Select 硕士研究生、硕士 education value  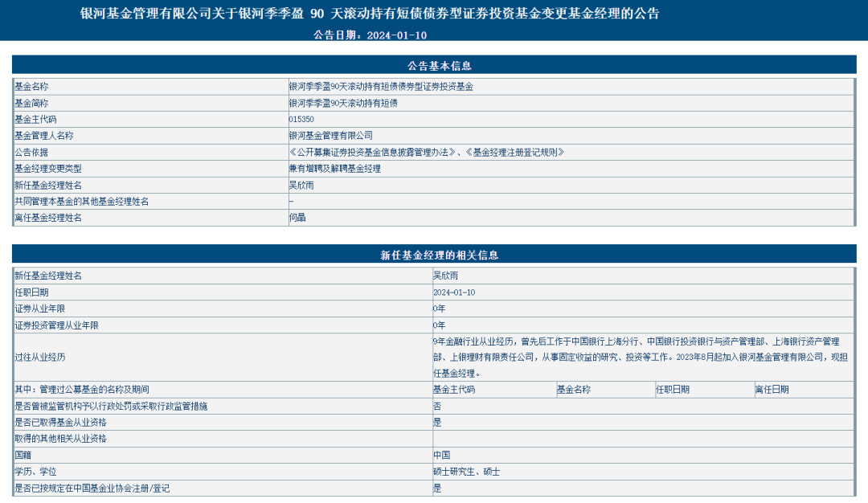click(x=467, y=472)
